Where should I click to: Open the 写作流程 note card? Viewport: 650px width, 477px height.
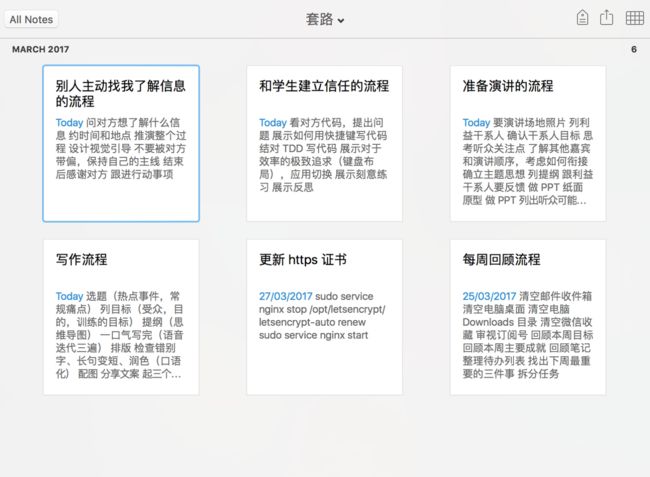click(x=121, y=317)
